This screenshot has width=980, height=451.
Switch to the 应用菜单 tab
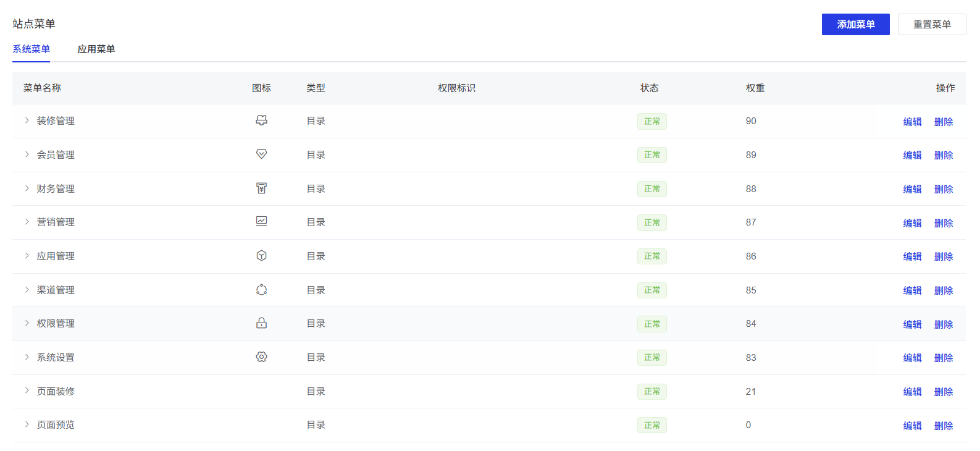point(96,49)
